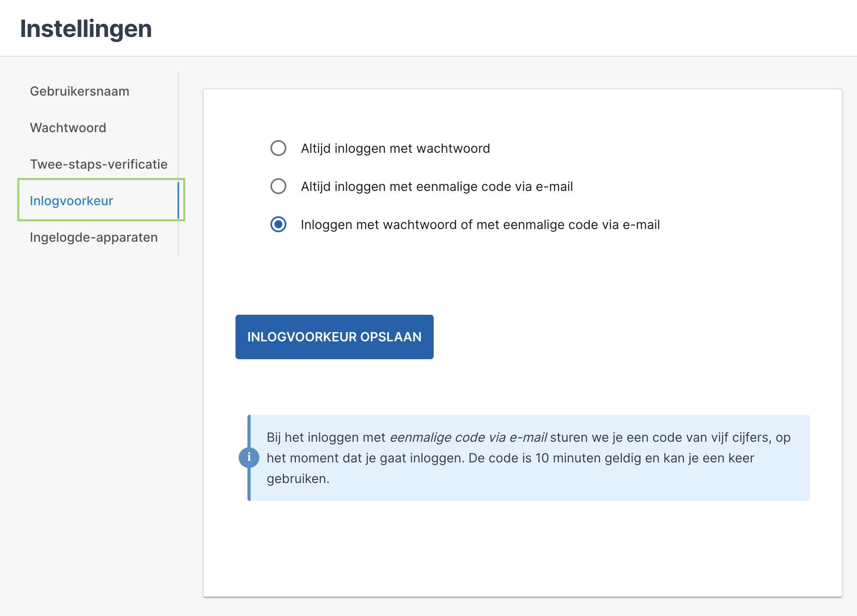
Task: Choose the one-time e-mail code only radio button
Action: (278, 186)
